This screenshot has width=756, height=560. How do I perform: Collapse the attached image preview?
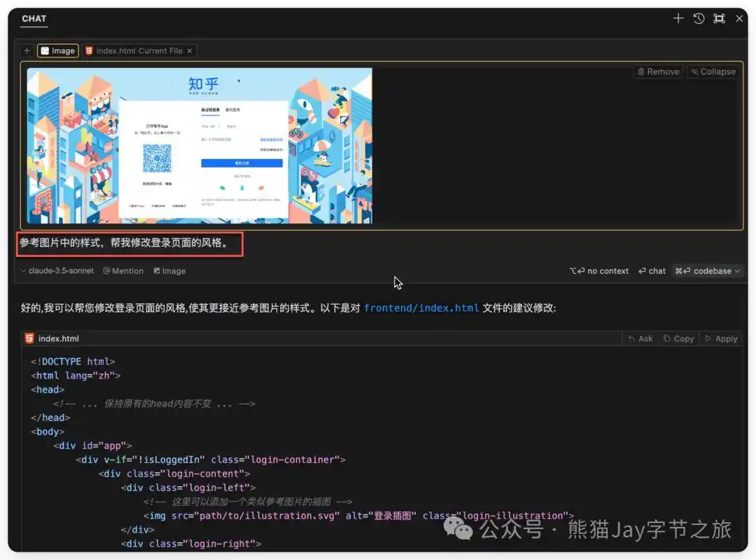coord(713,71)
